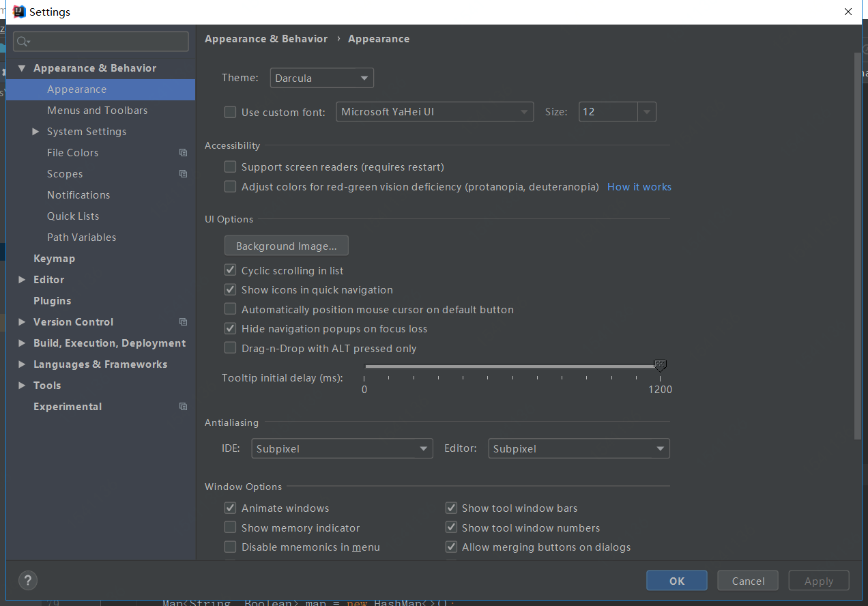Uncheck Cyclic scrolling in list

coord(231,270)
